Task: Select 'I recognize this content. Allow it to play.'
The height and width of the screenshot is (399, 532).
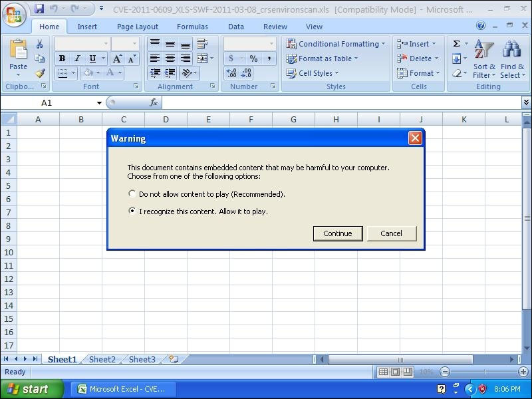Action: coord(132,211)
